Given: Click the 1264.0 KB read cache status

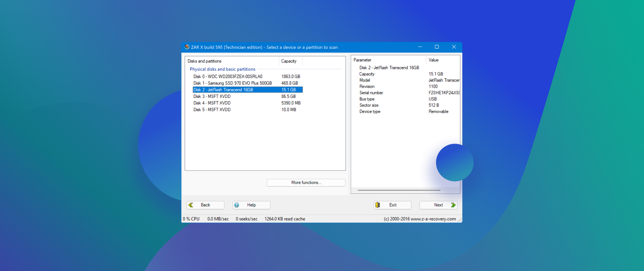Looking at the screenshot, I should [x=285, y=219].
